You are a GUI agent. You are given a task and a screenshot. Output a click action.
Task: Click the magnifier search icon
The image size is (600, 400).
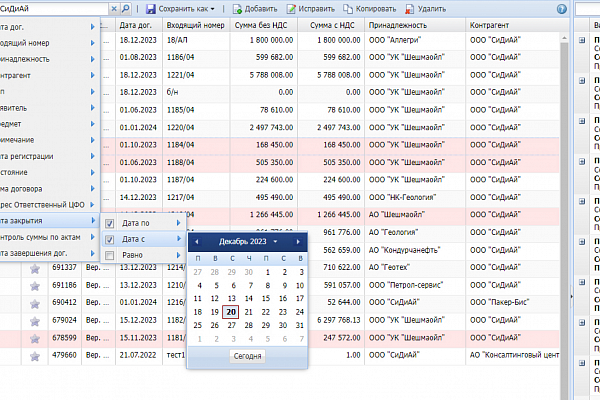point(125,9)
